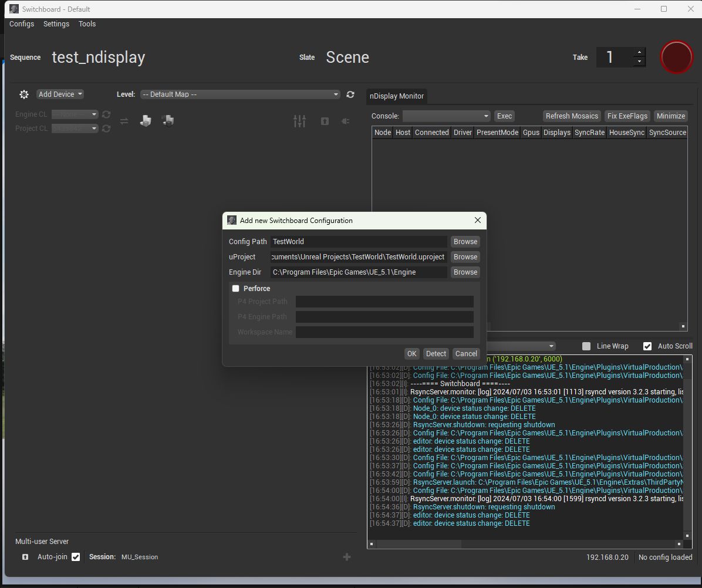This screenshot has height=588, width=702.
Task: Click the SyncRate column header
Action: 590,133
